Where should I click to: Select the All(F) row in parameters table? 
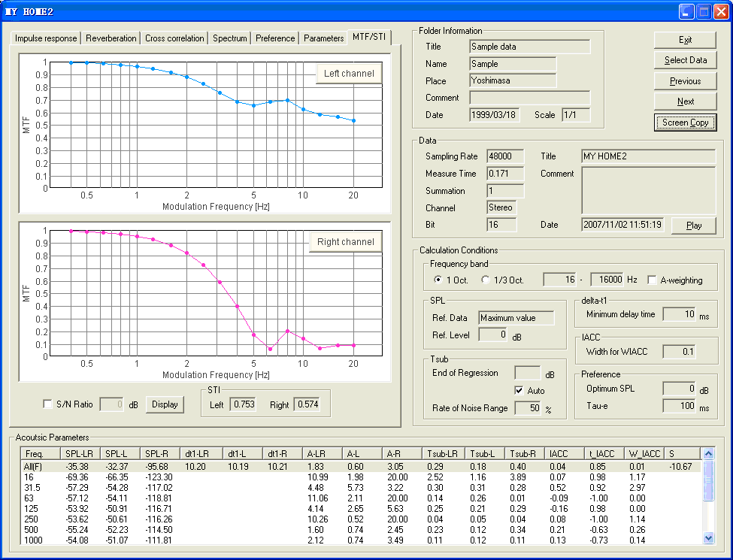pos(360,467)
